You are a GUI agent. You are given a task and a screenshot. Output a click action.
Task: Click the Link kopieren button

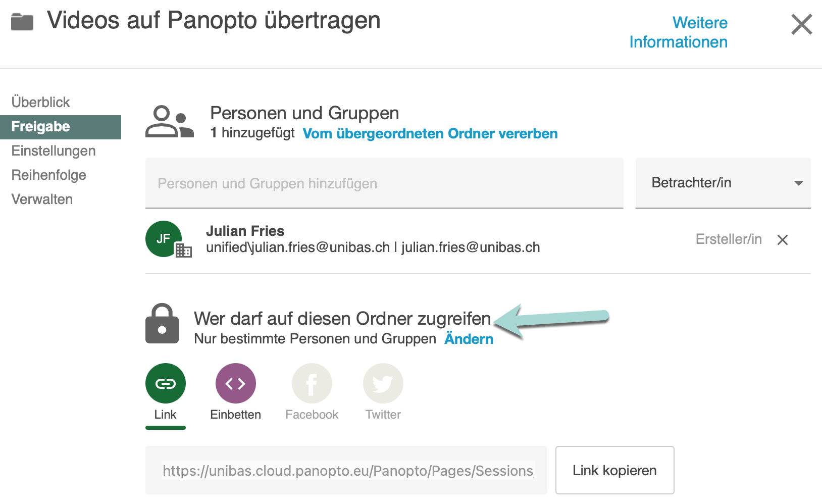614,470
